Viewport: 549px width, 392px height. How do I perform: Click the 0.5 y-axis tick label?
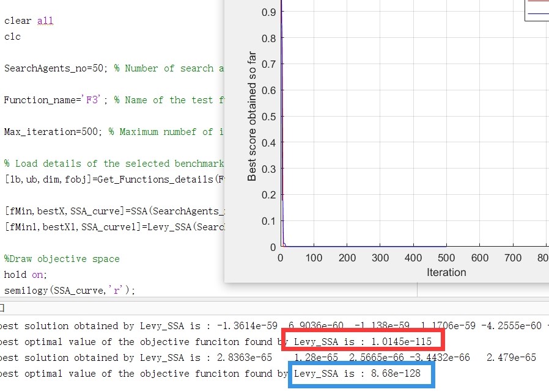(x=269, y=117)
